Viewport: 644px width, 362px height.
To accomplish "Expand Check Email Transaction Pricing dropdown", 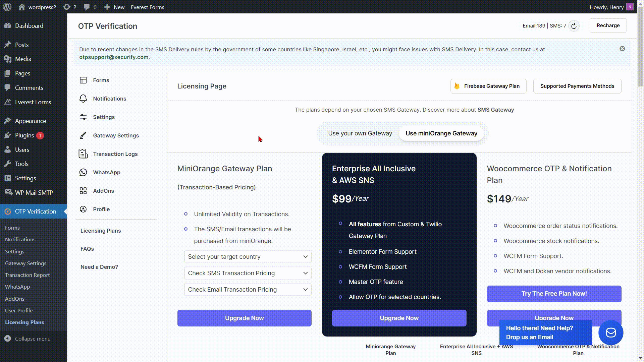I will [248, 290].
